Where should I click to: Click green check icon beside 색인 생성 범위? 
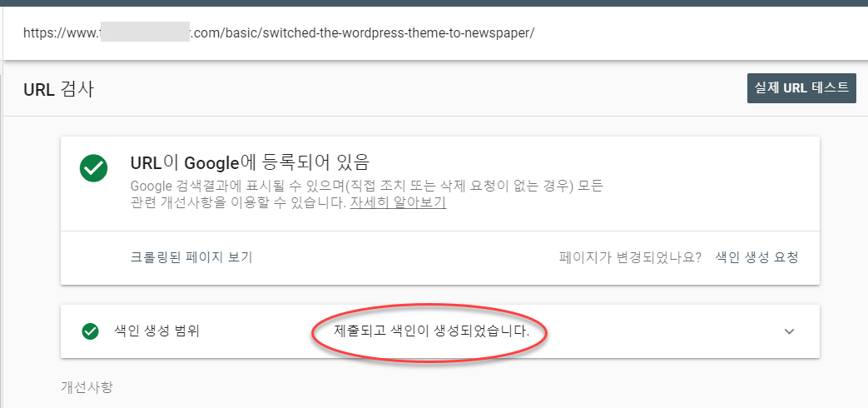coord(90,331)
